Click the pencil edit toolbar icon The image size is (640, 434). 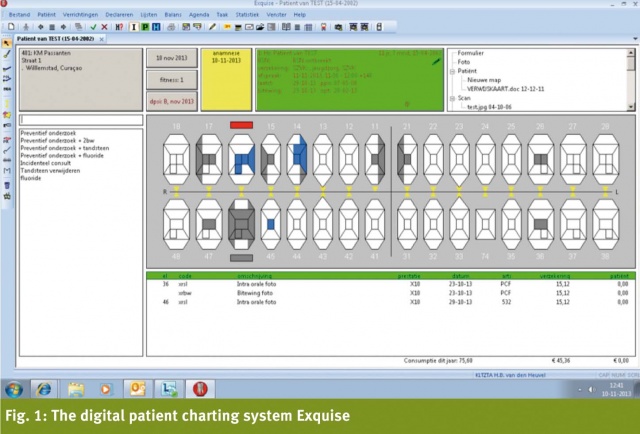pyautogui.click(x=212, y=27)
